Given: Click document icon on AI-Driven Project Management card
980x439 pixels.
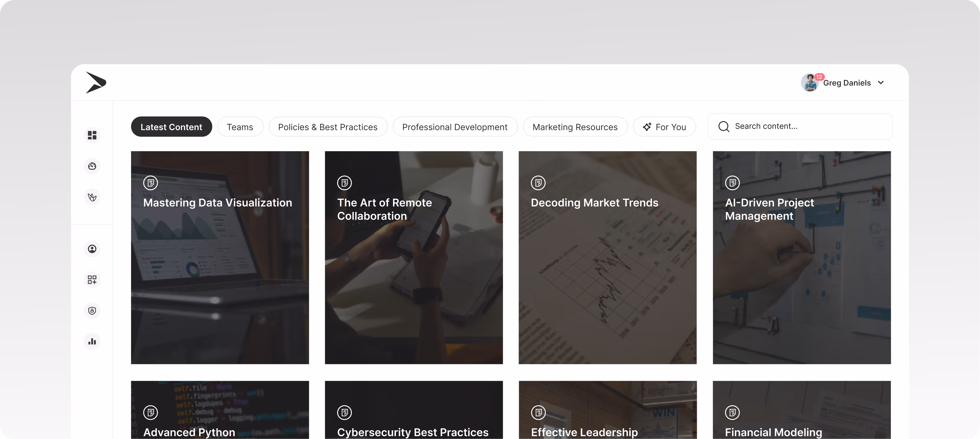Looking at the screenshot, I should coord(732,183).
